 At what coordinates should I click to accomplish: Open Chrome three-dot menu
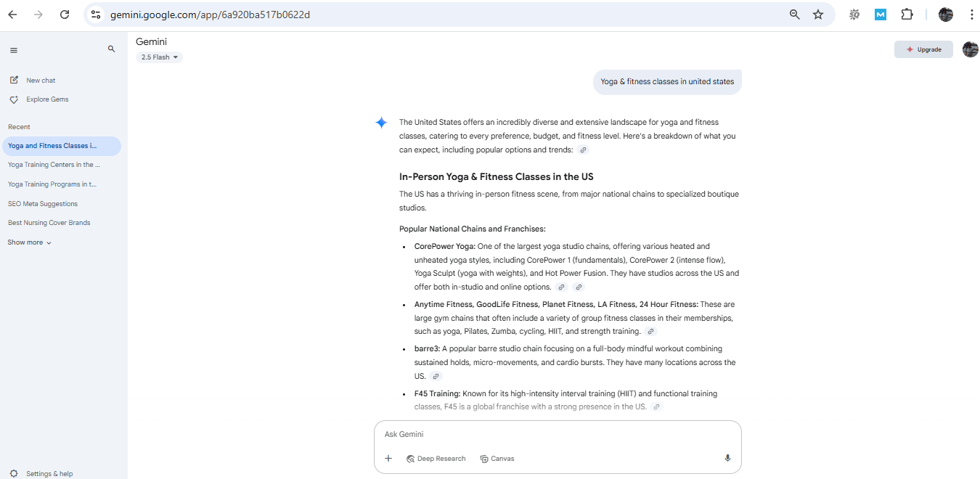point(971,15)
